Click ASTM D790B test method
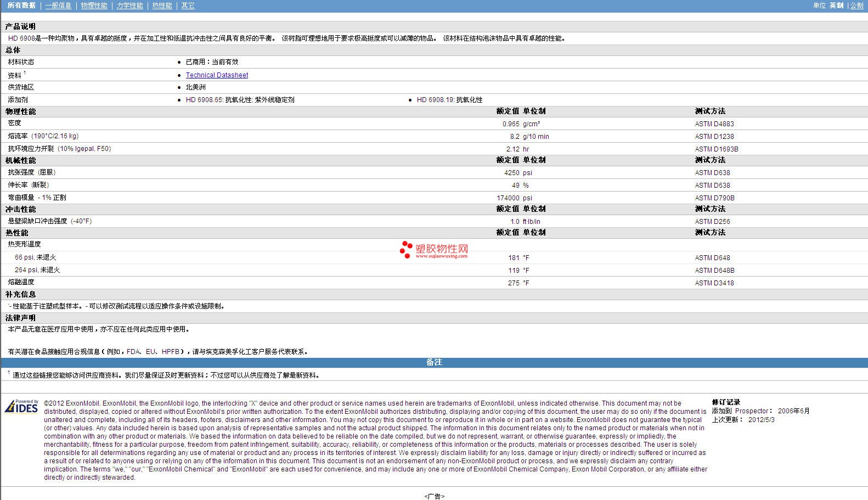The width and height of the screenshot is (868, 500). coord(714,198)
